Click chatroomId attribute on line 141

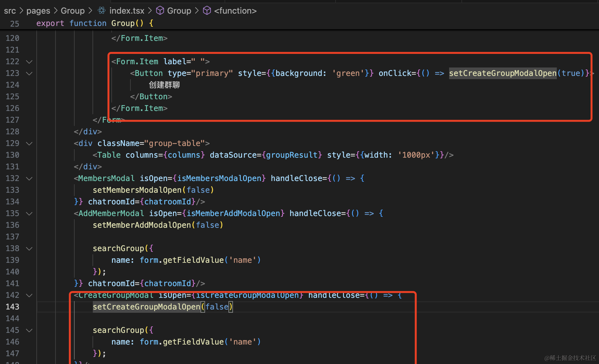point(111,284)
